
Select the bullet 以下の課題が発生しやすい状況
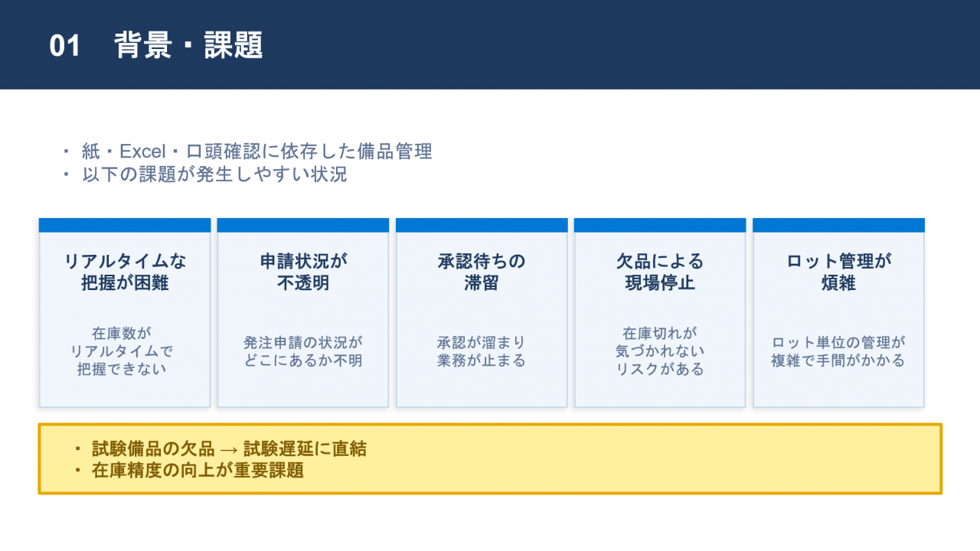click(214, 174)
